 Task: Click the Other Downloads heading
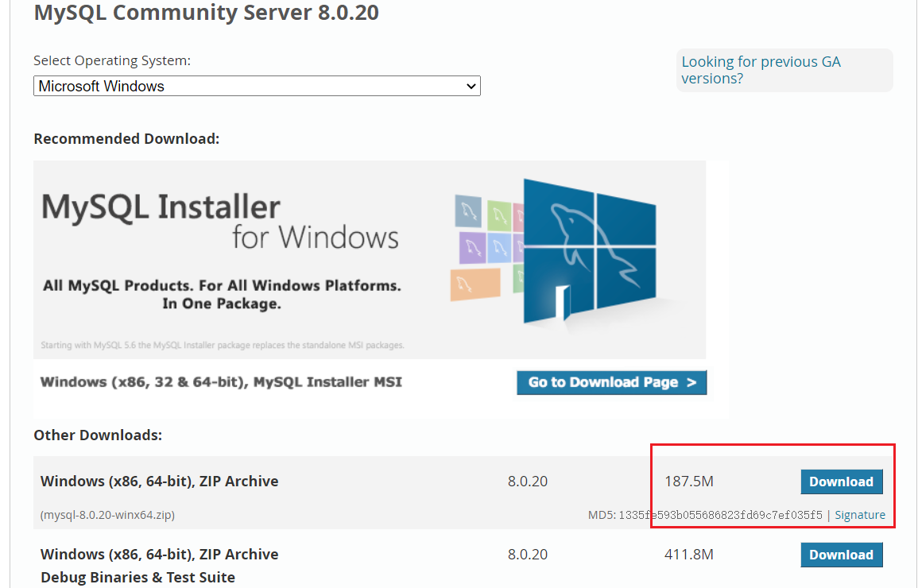98,435
